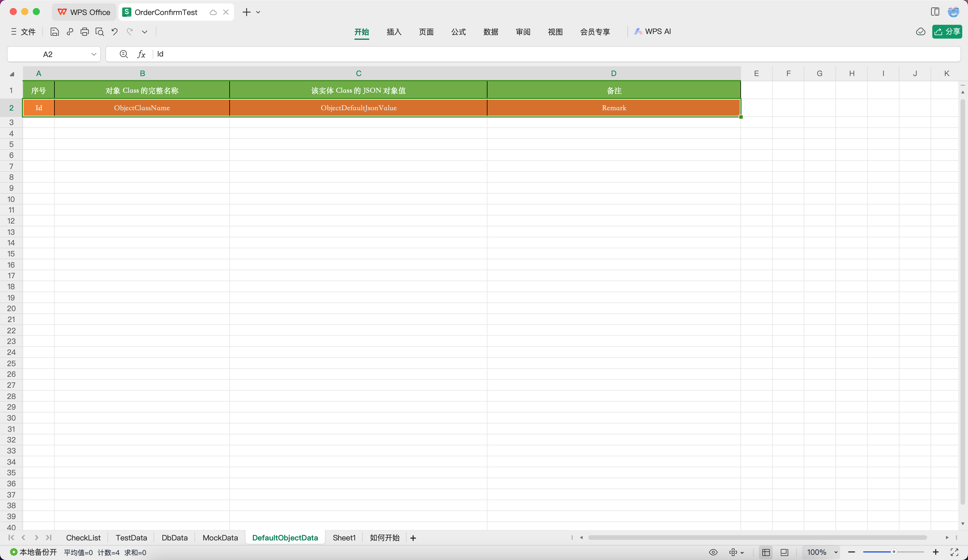This screenshot has width=968, height=560.
Task: Click the Undo icon
Action: point(114,31)
